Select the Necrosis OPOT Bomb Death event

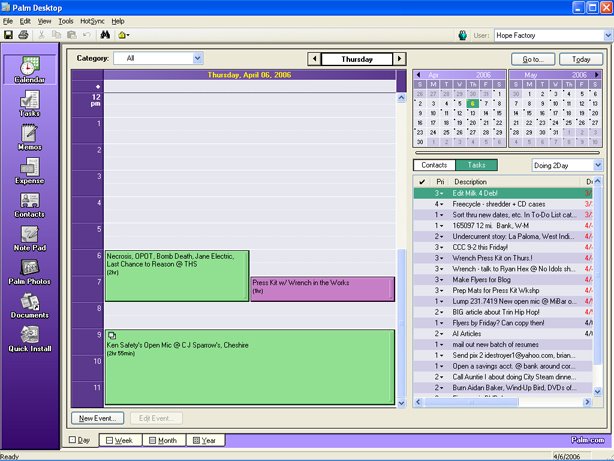177,276
